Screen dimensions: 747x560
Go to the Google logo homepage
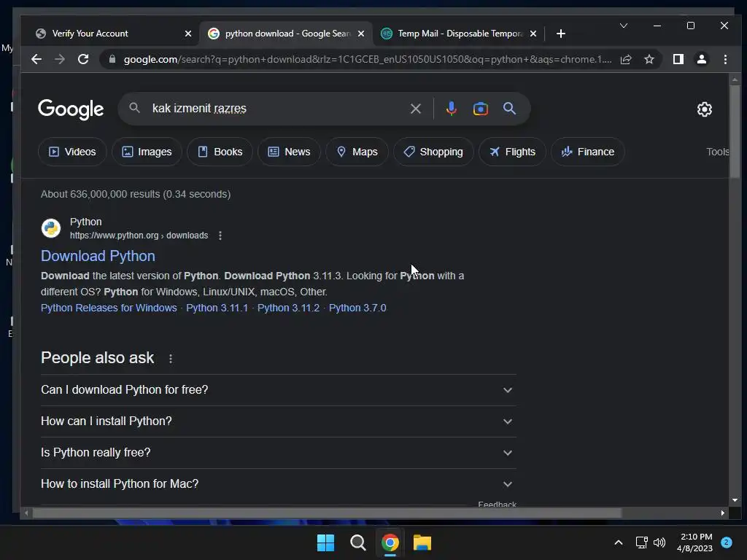click(x=71, y=109)
